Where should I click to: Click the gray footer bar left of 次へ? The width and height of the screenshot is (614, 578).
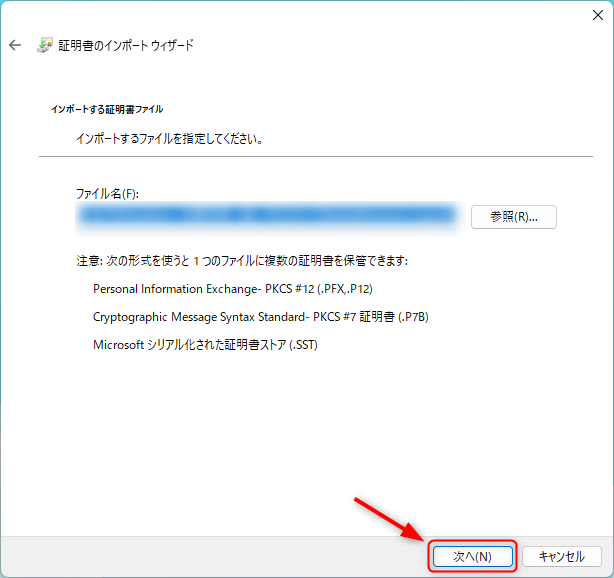[x=200, y=556]
